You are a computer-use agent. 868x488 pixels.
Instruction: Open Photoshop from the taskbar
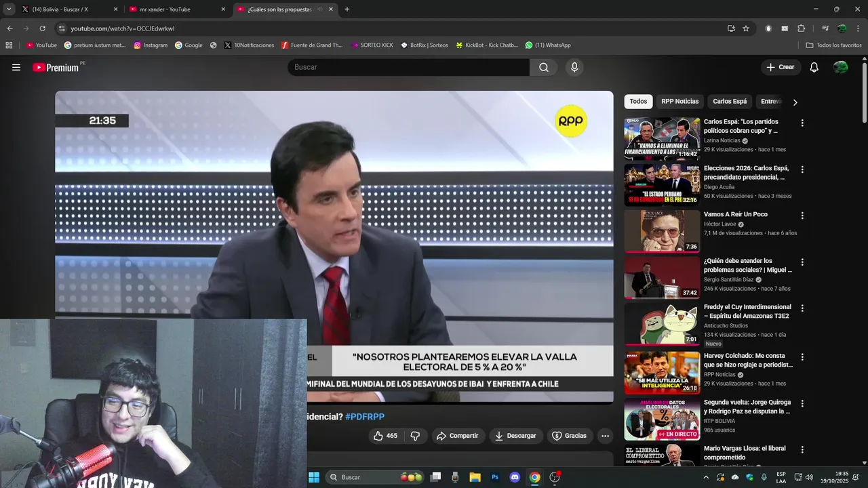(495, 477)
